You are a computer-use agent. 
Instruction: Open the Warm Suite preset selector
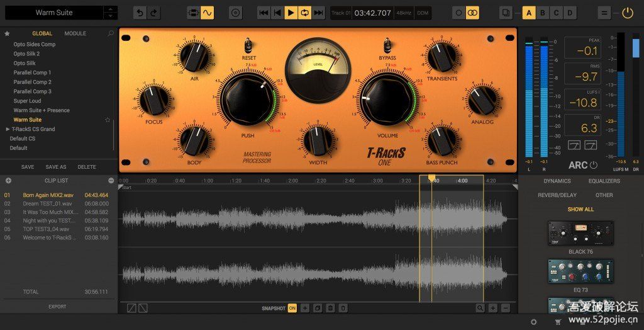(x=54, y=13)
